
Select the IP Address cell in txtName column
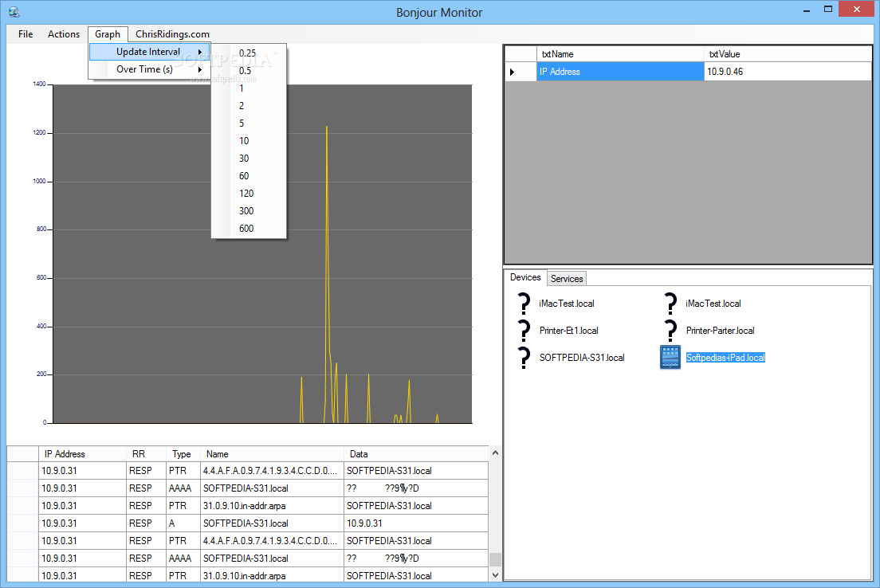pyautogui.click(x=620, y=72)
